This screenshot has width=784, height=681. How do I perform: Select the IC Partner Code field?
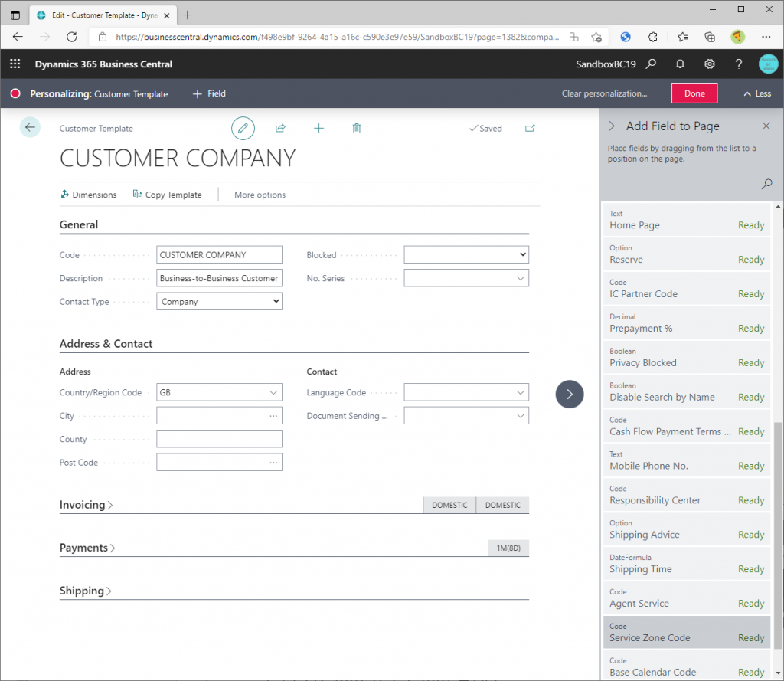687,289
